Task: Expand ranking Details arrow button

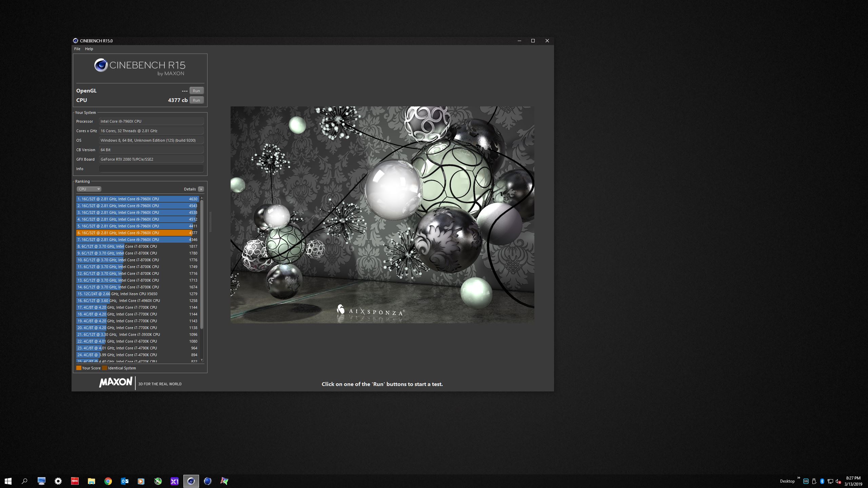Action: coord(201,189)
